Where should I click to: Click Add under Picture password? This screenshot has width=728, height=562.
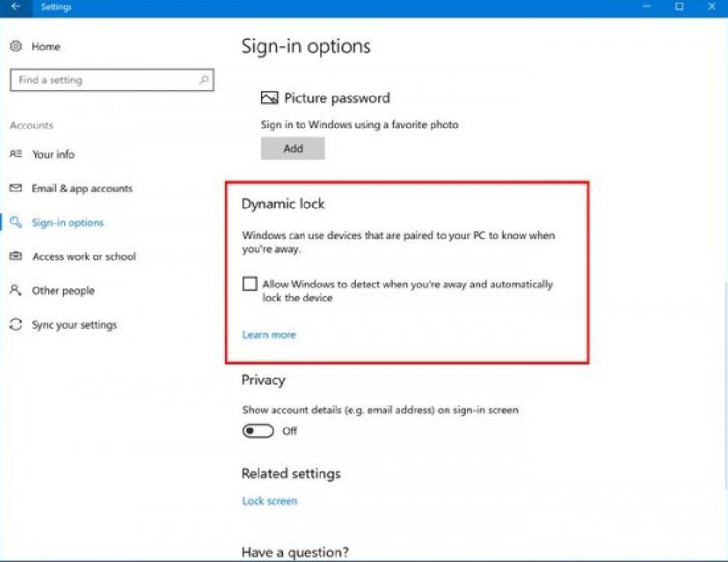pos(293,149)
